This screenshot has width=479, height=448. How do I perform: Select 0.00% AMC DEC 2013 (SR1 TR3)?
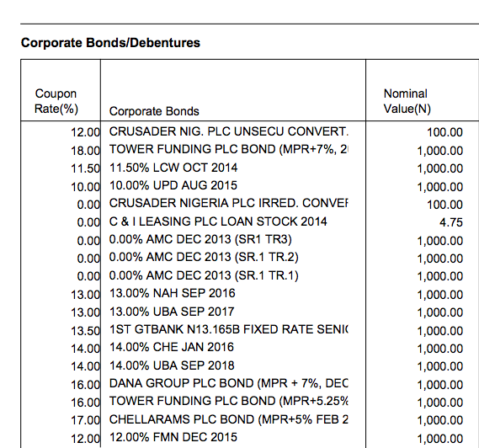(x=200, y=239)
